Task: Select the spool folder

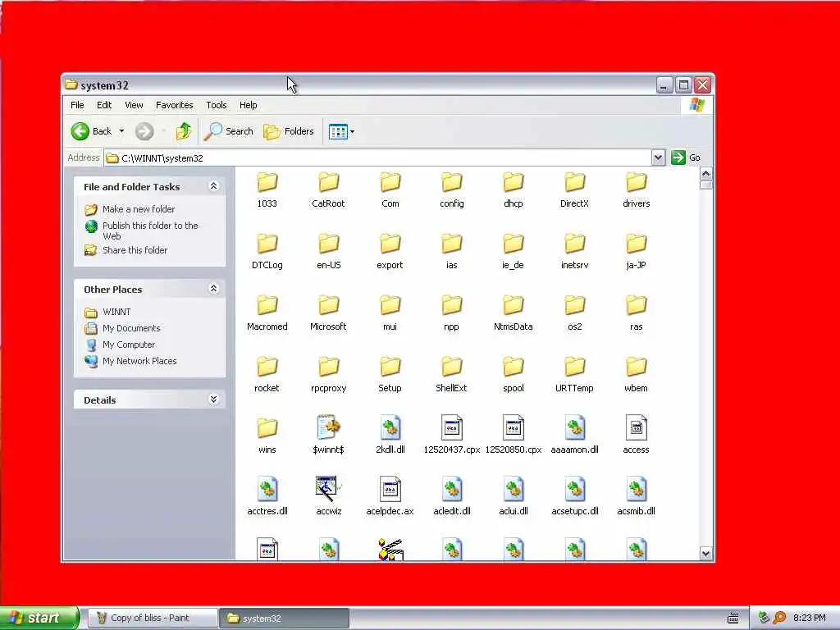Action: click(x=514, y=375)
